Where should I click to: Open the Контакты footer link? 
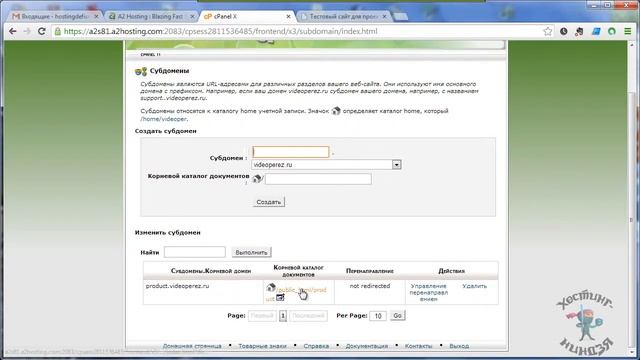tap(418, 346)
